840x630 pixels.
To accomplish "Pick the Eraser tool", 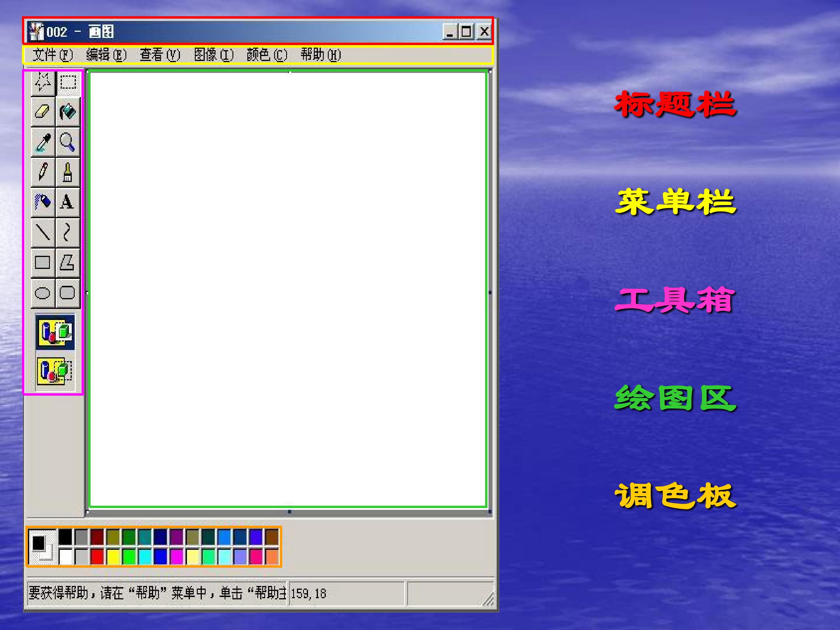I will [x=43, y=112].
